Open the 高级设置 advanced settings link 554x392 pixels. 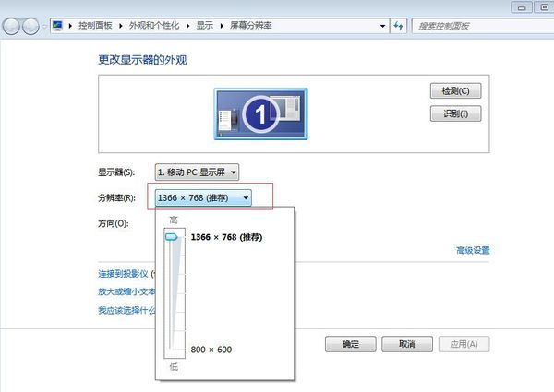click(x=473, y=250)
